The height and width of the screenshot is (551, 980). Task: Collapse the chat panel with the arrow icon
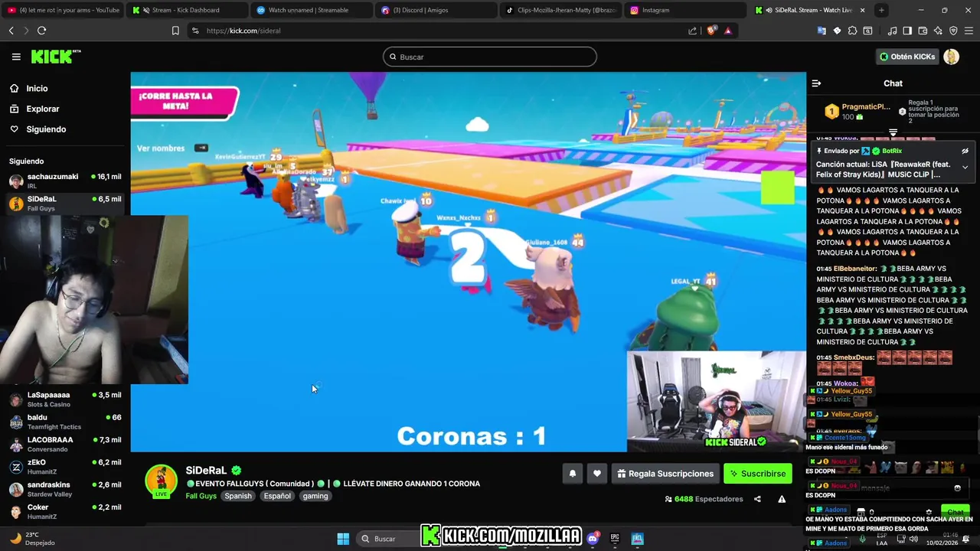pos(816,83)
